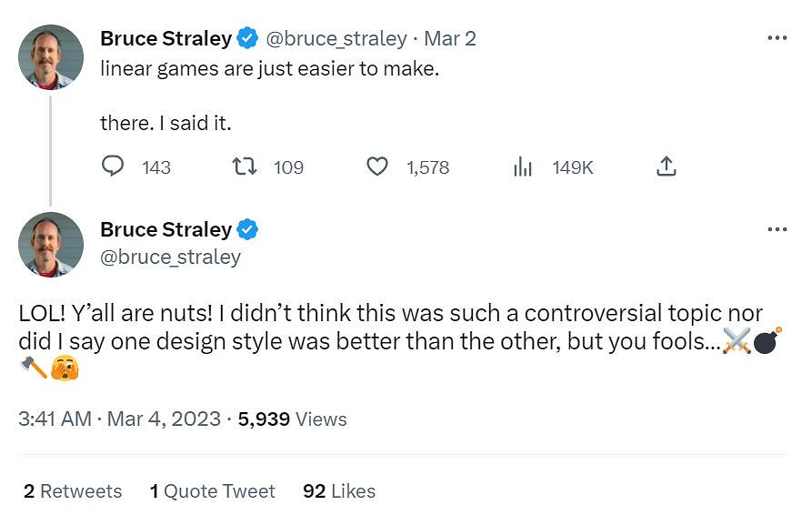
Task: Open more options on the second tweet
Action: [x=777, y=228]
